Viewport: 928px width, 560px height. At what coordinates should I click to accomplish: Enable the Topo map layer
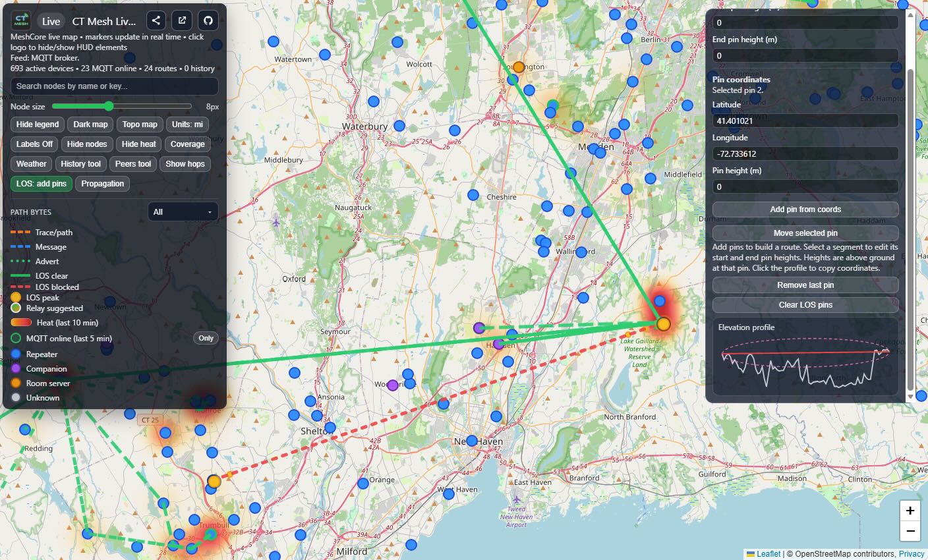click(x=140, y=125)
